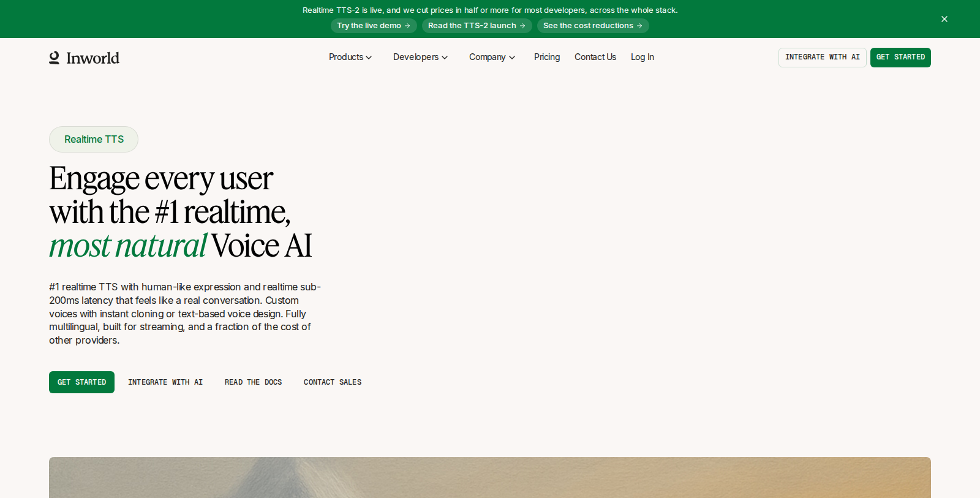
Task: Click the arrow on Read the TTS-2 launch
Action: pyautogui.click(x=522, y=26)
